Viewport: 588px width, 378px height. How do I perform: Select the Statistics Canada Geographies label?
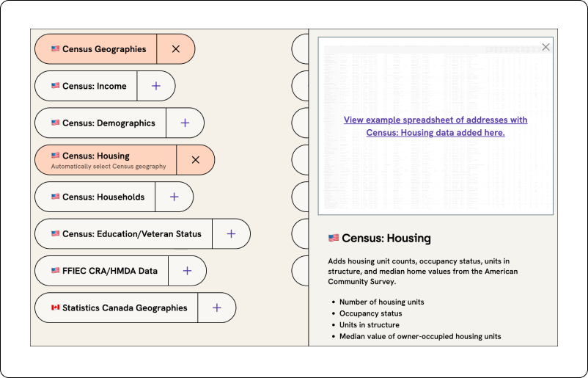tap(125, 308)
